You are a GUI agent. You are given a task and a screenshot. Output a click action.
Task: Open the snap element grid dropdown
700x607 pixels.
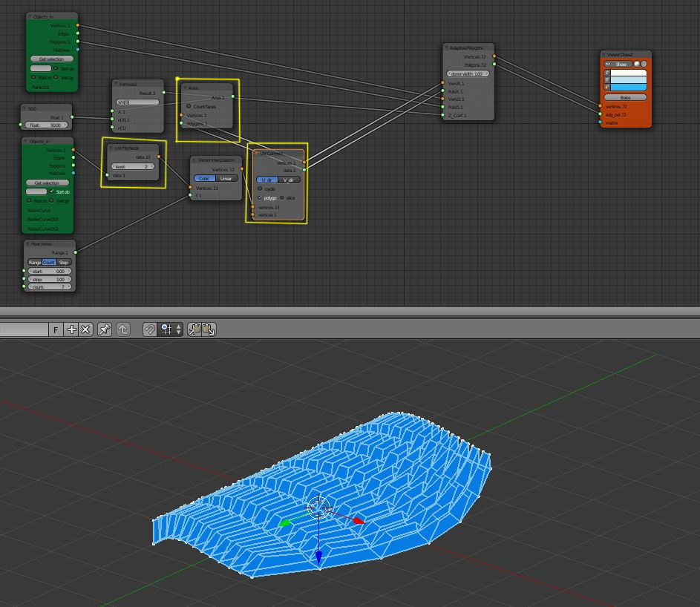tap(171, 329)
